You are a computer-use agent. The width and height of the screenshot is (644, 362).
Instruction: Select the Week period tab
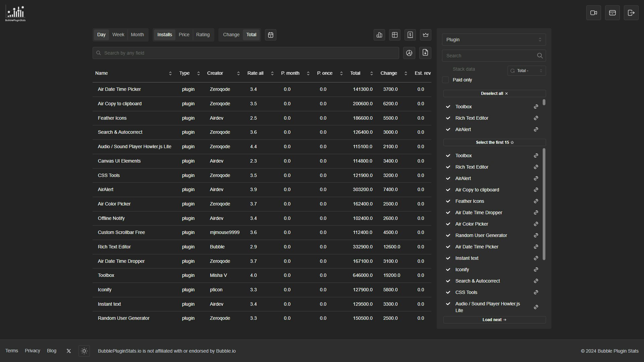pos(118,35)
